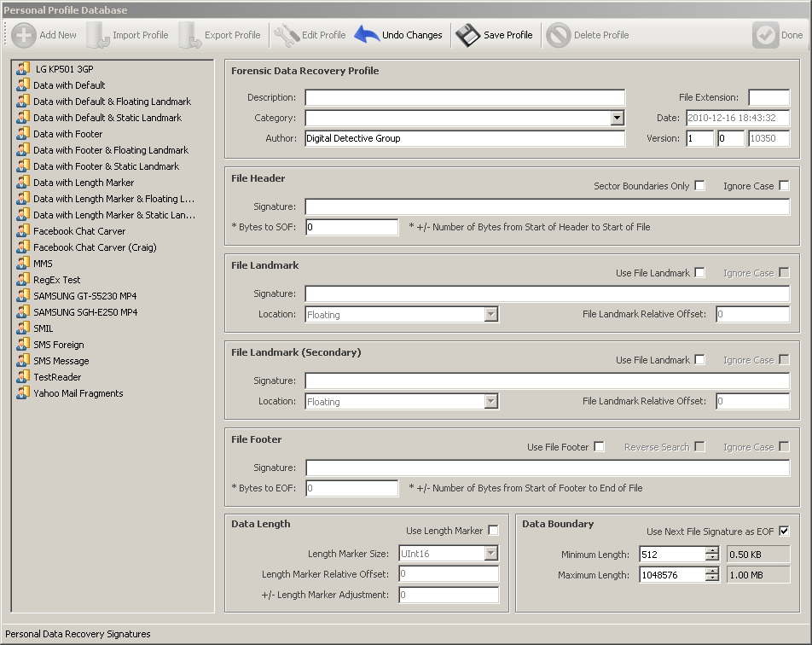Click the icon beside SAMSUNG SGH-E250 MP4

(x=23, y=311)
